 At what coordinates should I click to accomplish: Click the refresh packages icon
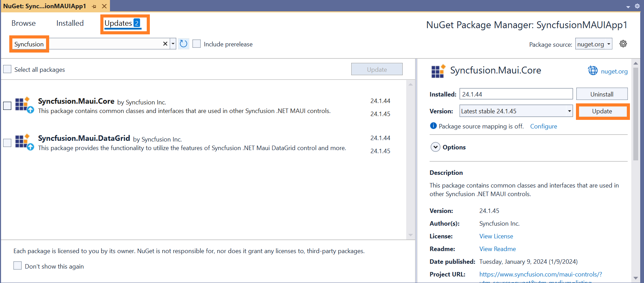[x=184, y=44]
